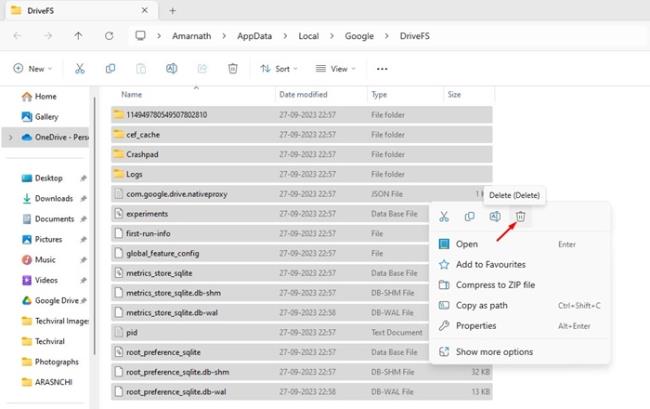Click the Copy icon in context menu
This screenshot has height=409, width=650.
pos(470,216)
